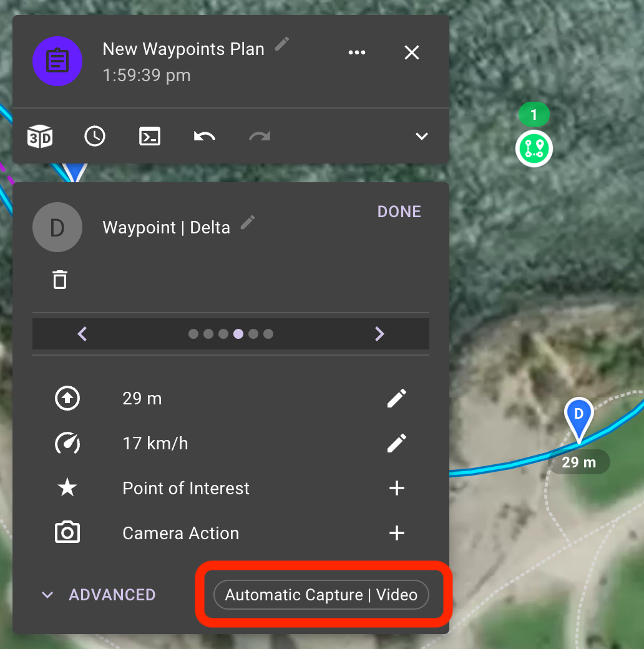644x649 pixels.
Task: Close the waypoints plan panel
Action: [x=412, y=52]
